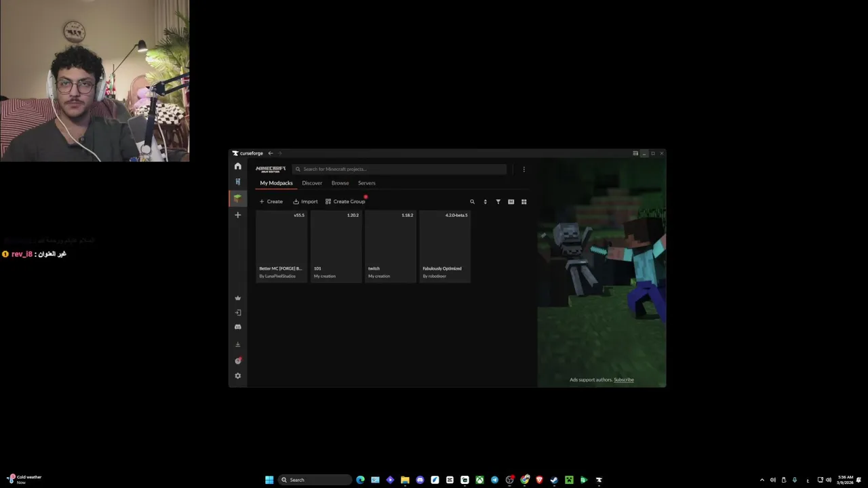Click the 1.20.2 version label
868x488 pixels.
click(x=353, y=215)
